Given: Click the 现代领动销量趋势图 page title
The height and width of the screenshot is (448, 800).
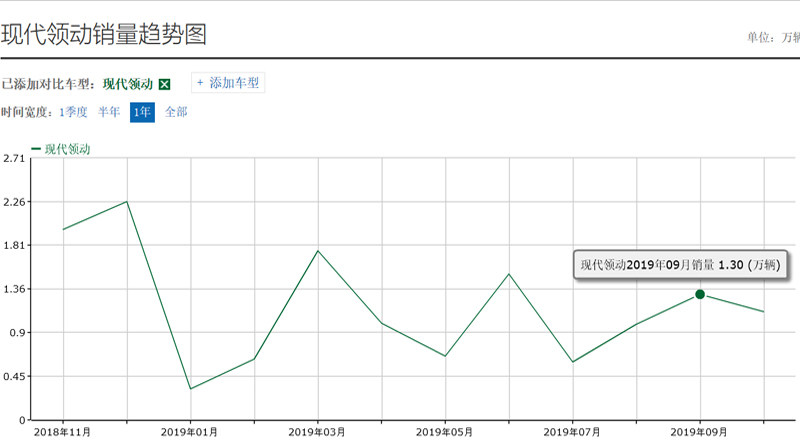Looking at the screenshot, I should click(104, 34).
